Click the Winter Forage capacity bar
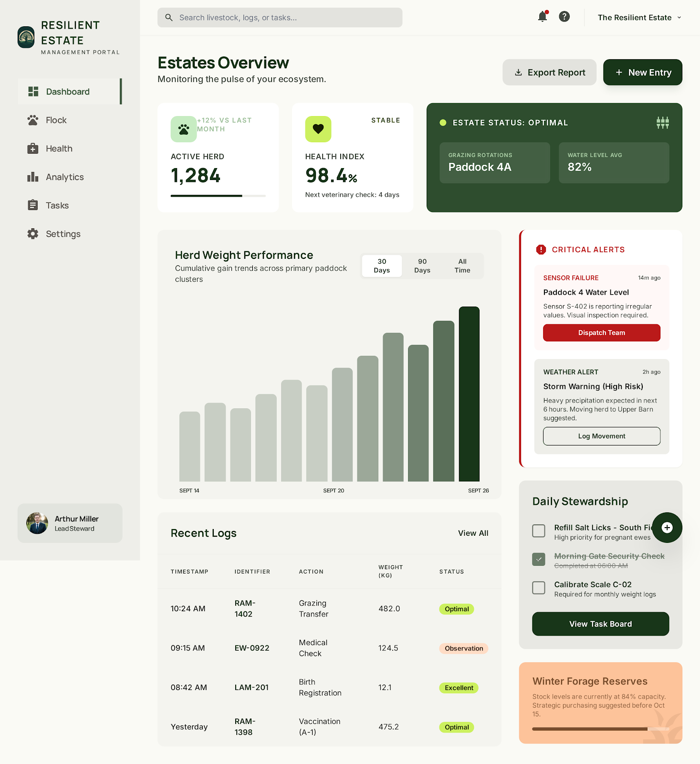The height and width of the screenshot is (764, 700). [601, 729]
